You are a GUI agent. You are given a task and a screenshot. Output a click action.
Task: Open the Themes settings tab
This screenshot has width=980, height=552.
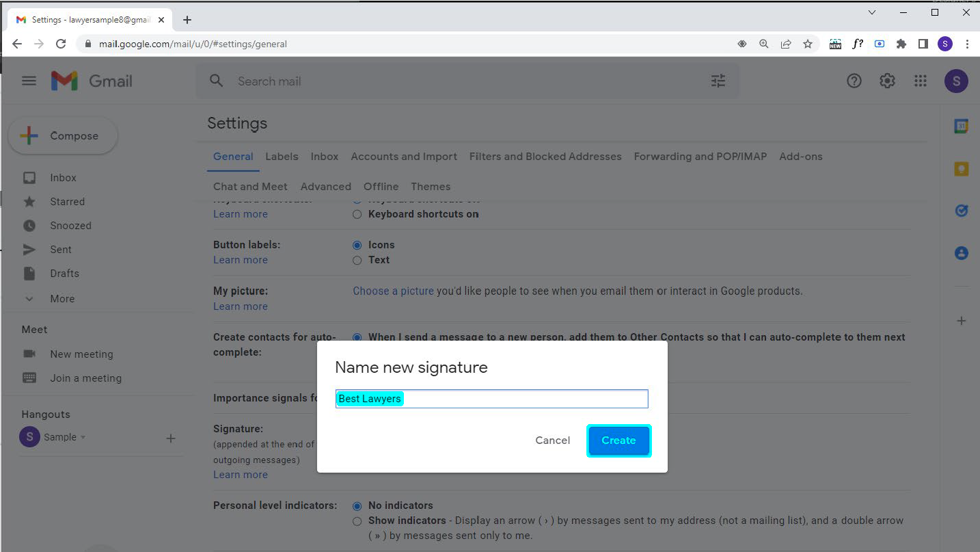[x=431, y=186]
